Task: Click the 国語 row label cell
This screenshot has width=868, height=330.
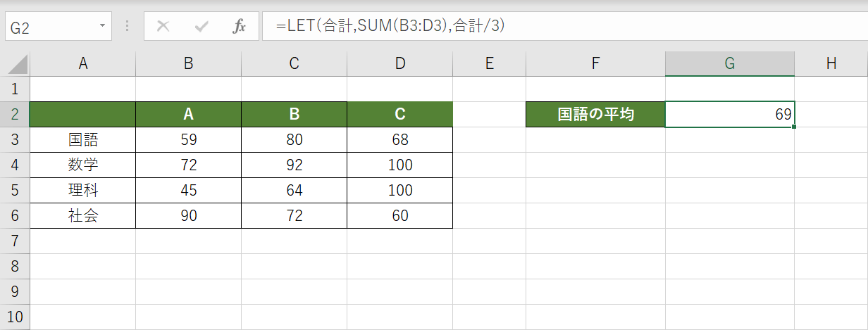Action: click(x=83, y=140)
